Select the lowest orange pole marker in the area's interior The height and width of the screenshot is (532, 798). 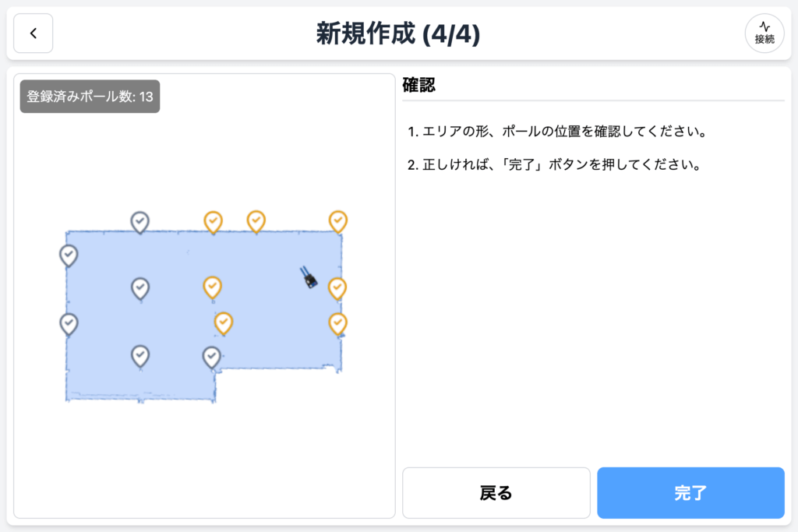224,322
